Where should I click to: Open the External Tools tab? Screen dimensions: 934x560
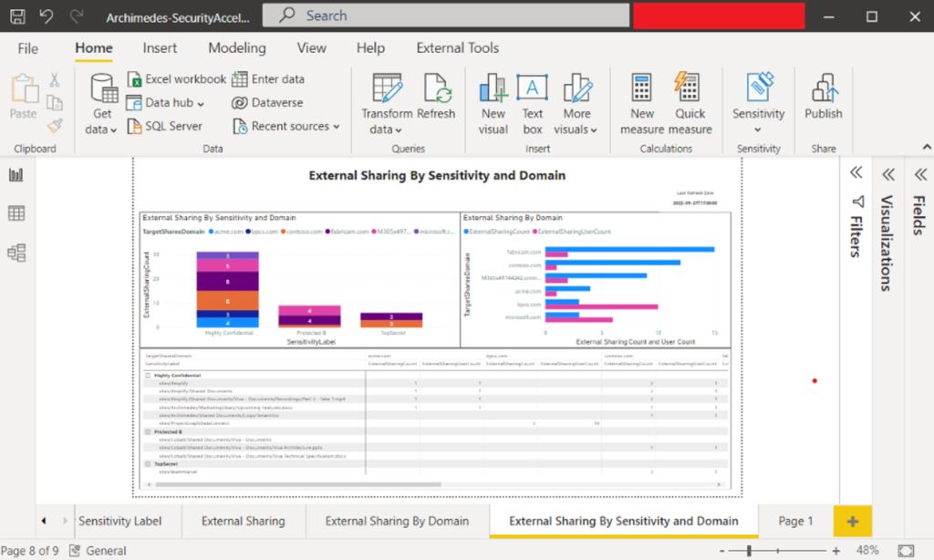tap(458, 48)
